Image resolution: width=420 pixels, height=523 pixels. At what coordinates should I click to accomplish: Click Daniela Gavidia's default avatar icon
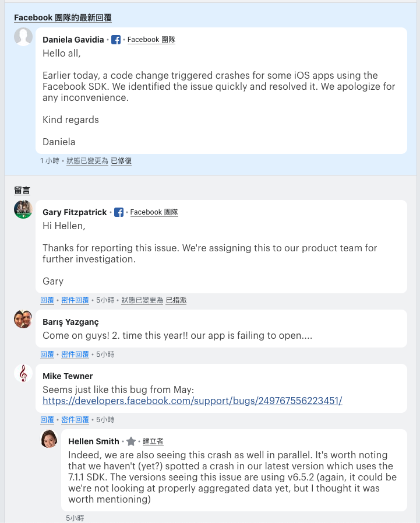pos(23,37)
